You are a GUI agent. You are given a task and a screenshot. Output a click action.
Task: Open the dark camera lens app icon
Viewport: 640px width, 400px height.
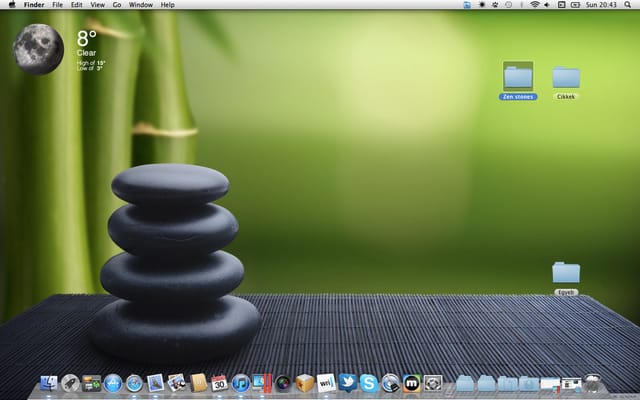coord(283,384)
